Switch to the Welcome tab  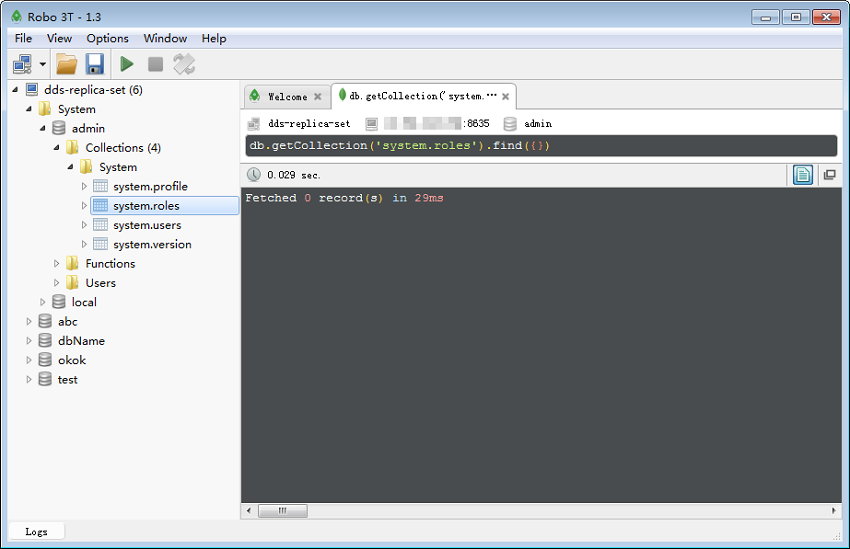pos(287,97)
